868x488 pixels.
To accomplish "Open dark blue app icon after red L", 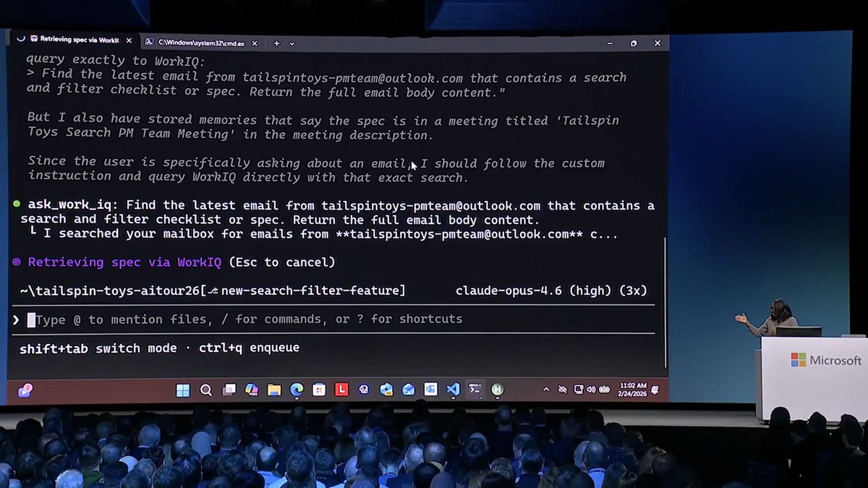I will tap(364, 390).
